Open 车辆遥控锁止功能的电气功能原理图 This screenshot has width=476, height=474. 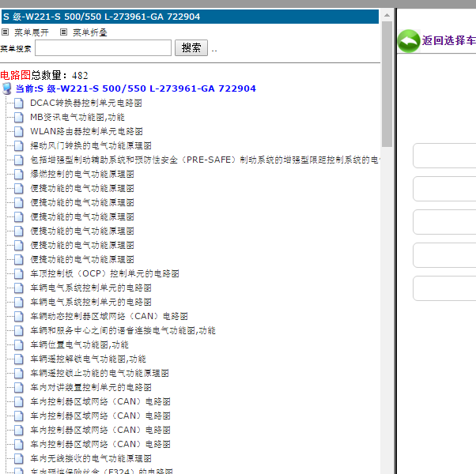tap(100, 374)
